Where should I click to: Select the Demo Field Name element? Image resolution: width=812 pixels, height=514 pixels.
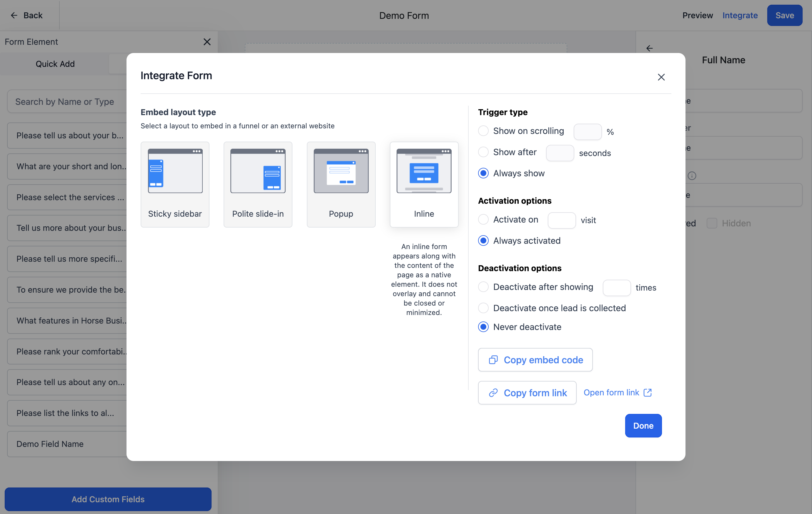[x=67, y=444]
